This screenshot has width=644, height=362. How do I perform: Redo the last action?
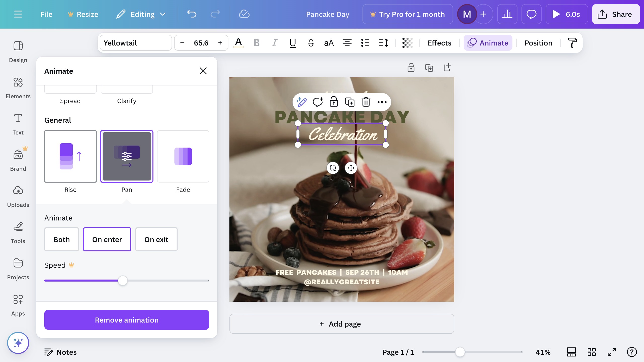[x=215, y=14]
